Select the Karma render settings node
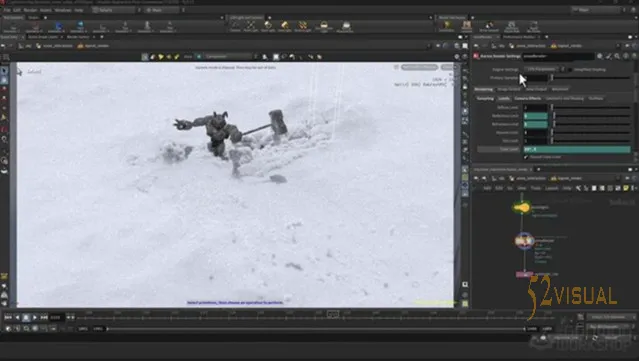 tap(524, 241)
